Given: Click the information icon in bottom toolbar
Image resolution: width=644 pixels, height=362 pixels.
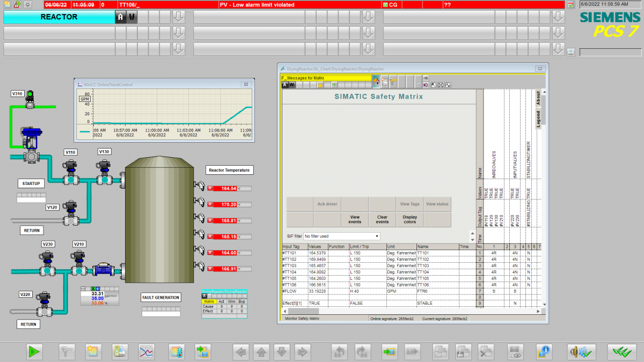Looking at the screenshot, I should tap(545, 352).
